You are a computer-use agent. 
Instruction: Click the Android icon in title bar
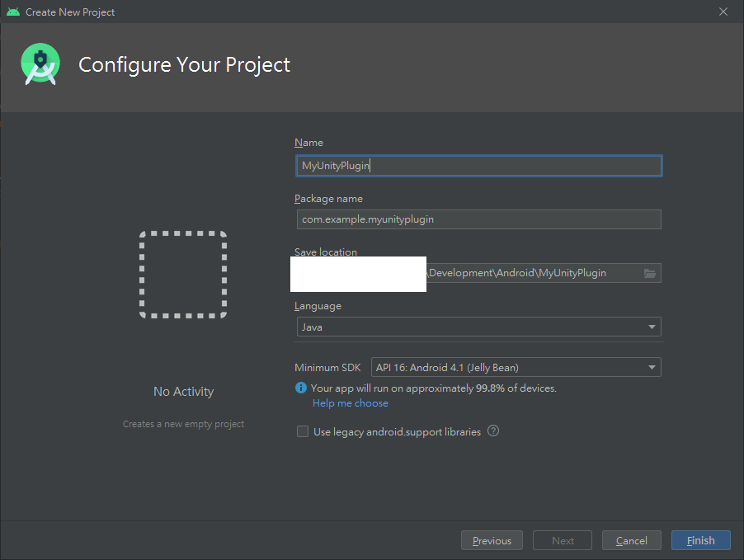(12, 12)
